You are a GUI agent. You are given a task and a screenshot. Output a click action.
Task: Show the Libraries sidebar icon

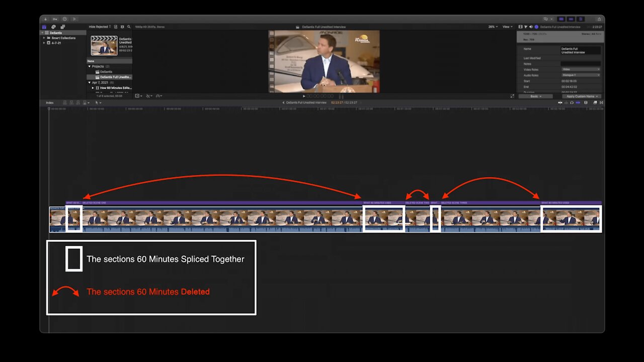[x=44, y=27]
